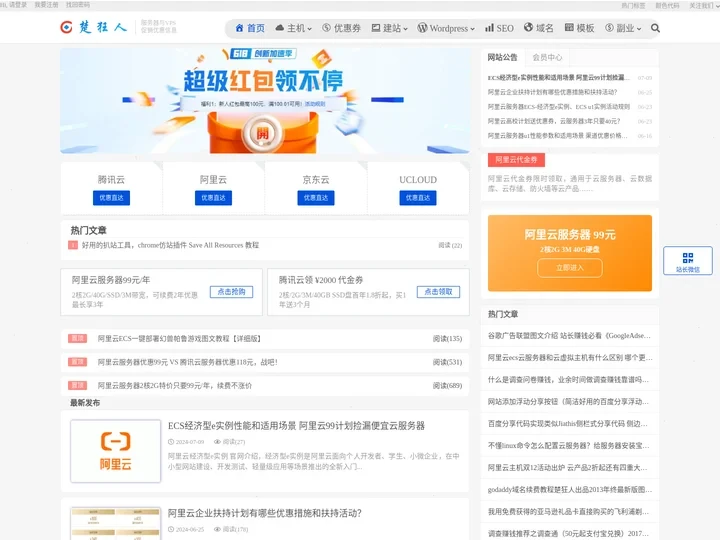Click 优惠直达 under 京东云
720x540 pixels.
coord(316,198)
